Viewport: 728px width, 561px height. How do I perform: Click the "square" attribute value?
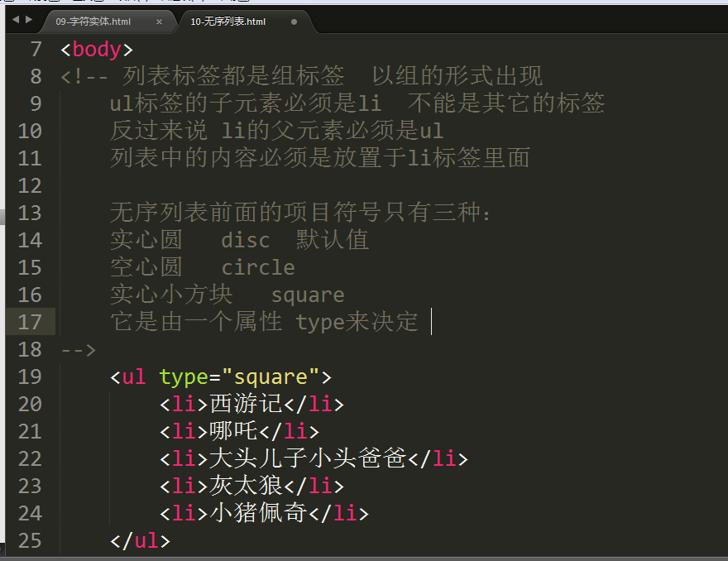tap(271, 377)
